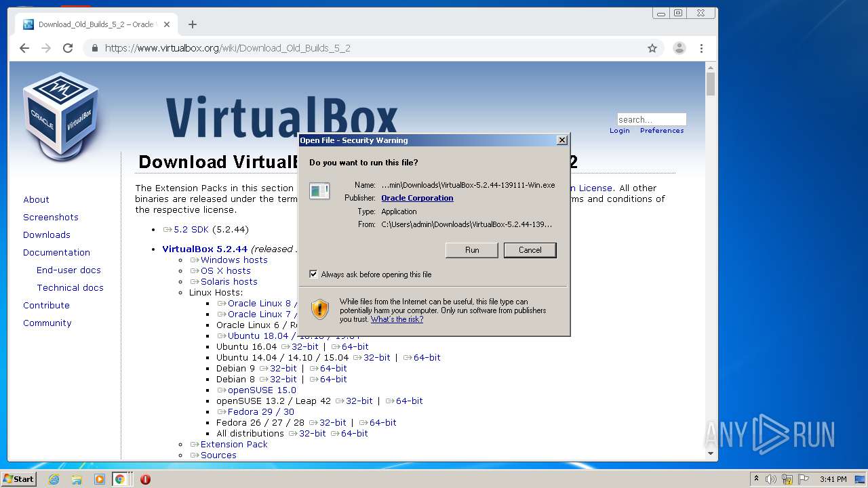Screen dimensions: 868x488
Task: Open a new tab with the plus icon
Action: [193, 24]
